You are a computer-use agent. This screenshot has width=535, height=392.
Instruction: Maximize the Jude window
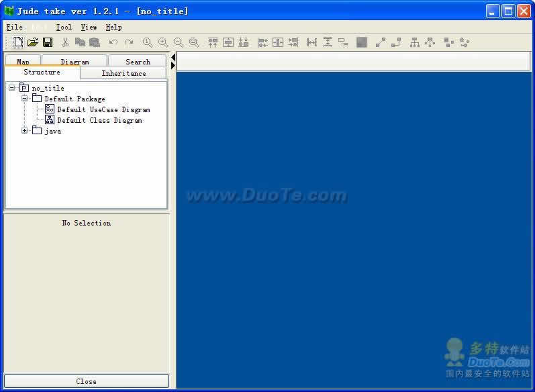coord(508,11)
